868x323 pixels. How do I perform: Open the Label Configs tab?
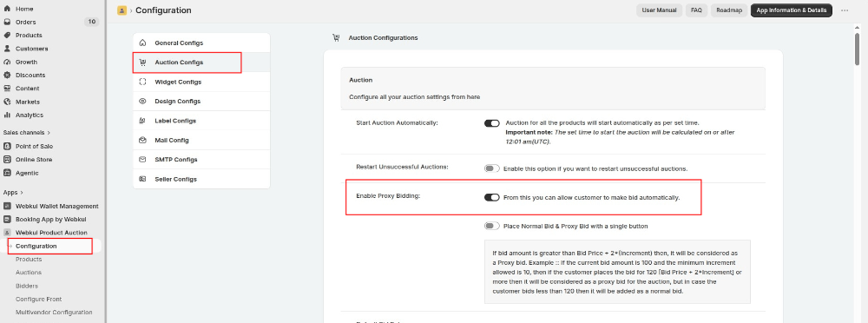coord(201,121)
